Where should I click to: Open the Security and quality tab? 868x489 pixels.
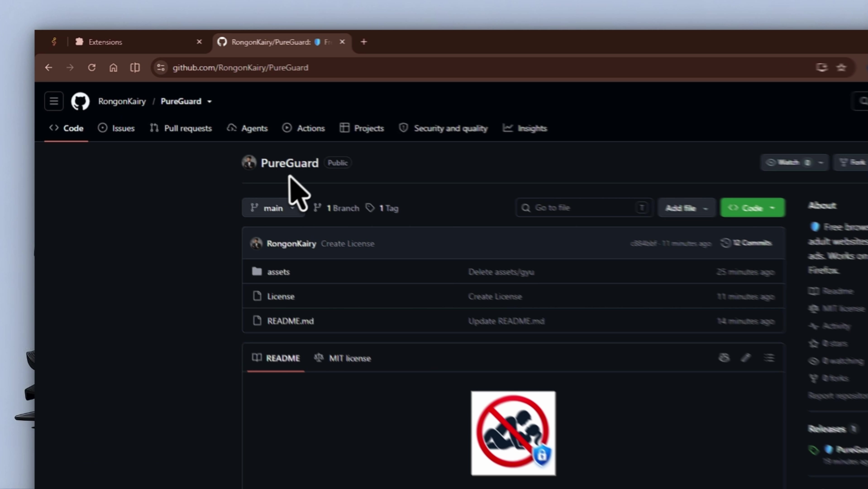[443, 128]
